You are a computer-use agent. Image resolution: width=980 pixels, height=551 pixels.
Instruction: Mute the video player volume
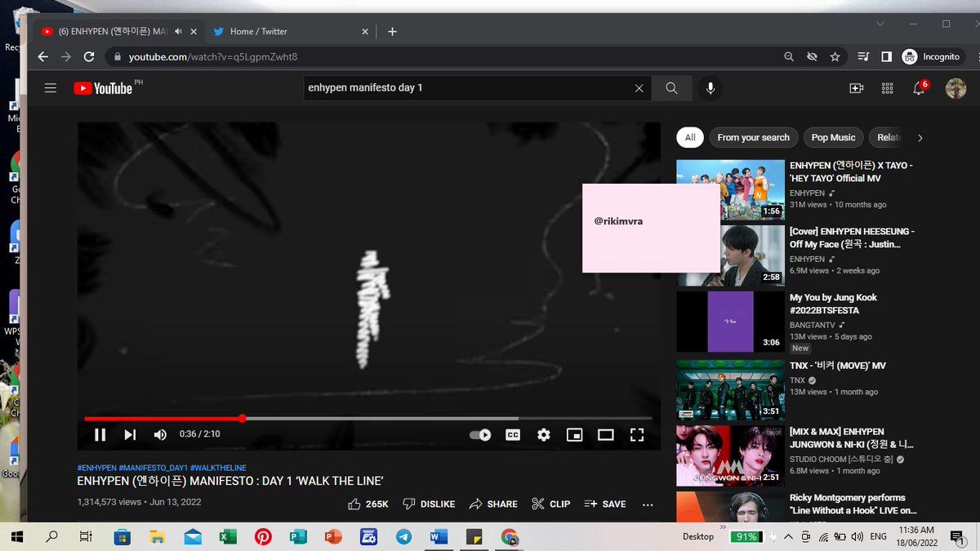[160, 435]
